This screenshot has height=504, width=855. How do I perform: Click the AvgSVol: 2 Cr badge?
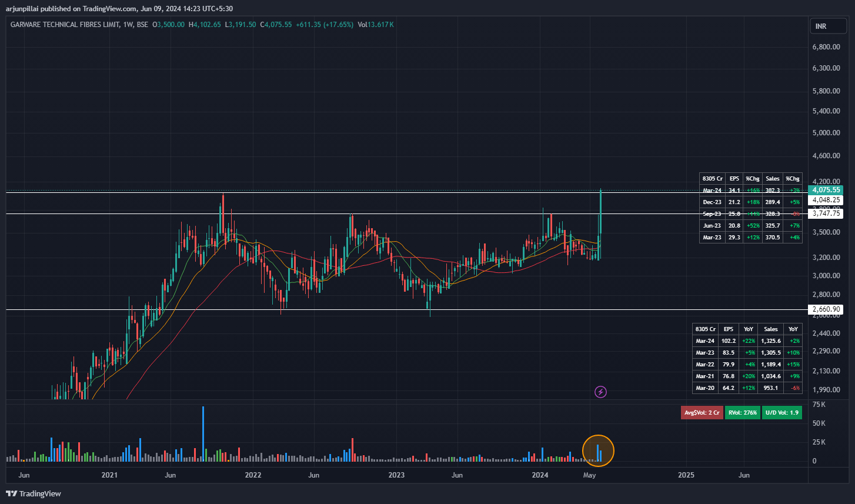pos(702,412)
